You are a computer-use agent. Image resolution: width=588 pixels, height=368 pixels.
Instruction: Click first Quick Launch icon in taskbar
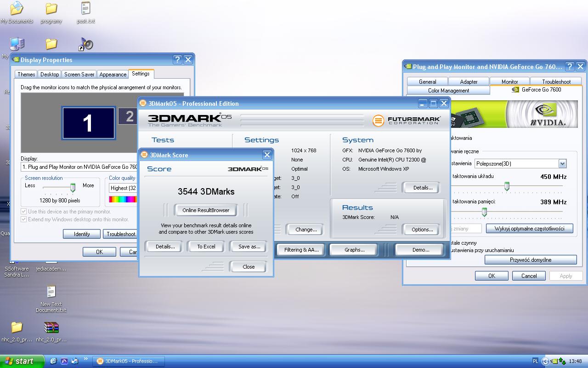(x=53, y=361)
